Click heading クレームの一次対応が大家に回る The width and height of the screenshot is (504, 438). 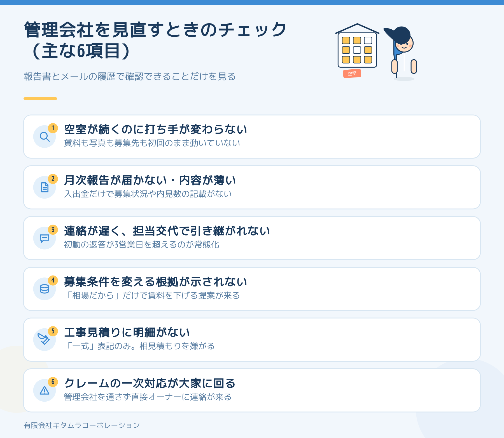(150, 383)
